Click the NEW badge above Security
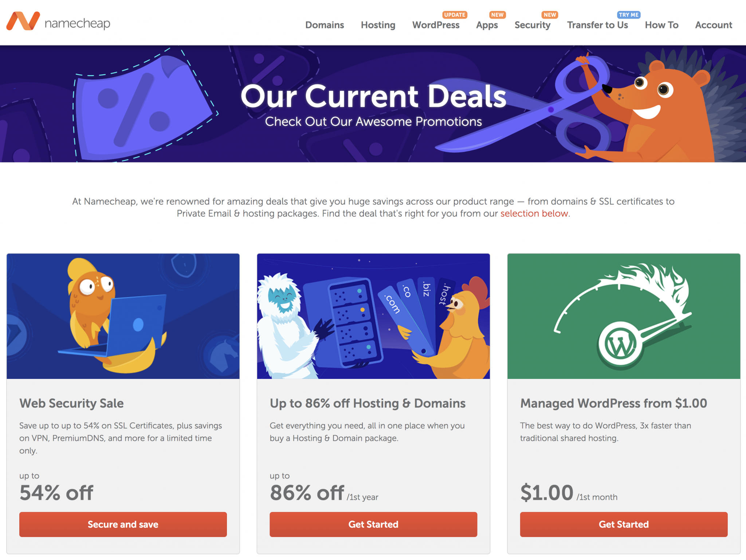746x560 pixels. point(550,15)
